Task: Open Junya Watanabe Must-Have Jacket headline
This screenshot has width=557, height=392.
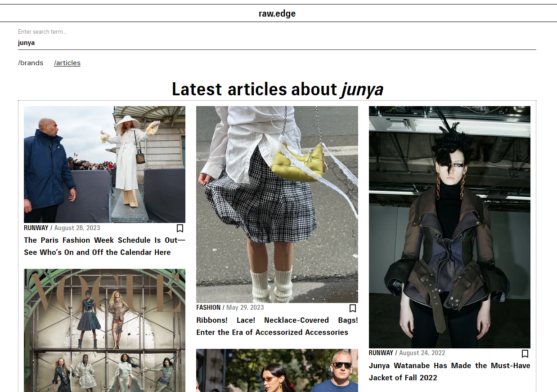Action: tap(449, 372)
